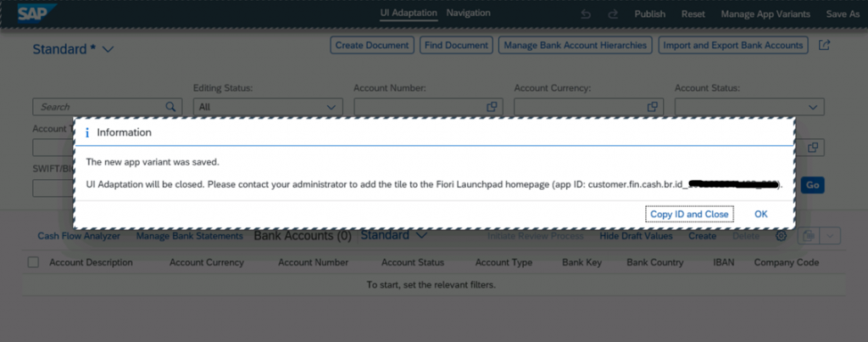This screenshot has width=868, height=342.
Task: Toggle the select-all rows checkbox
Action: click(33, 262)
